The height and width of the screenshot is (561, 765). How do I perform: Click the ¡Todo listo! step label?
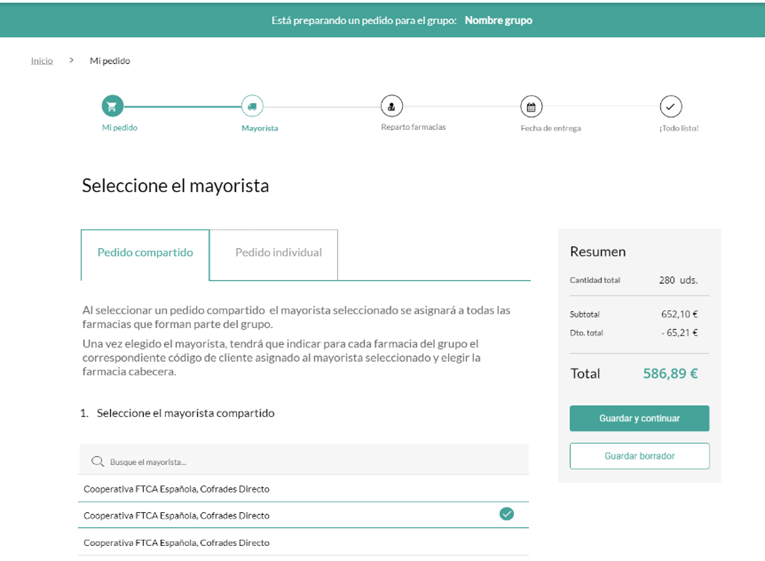[679, 128]
